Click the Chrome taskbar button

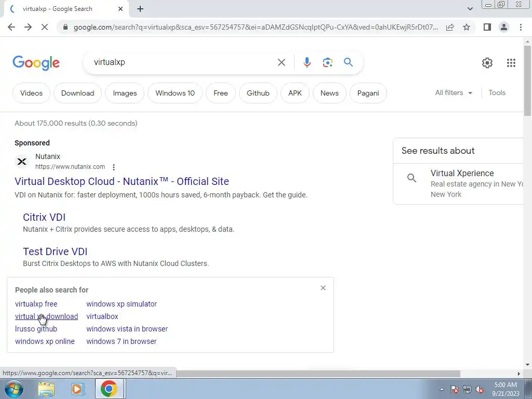tap(109, 389)
